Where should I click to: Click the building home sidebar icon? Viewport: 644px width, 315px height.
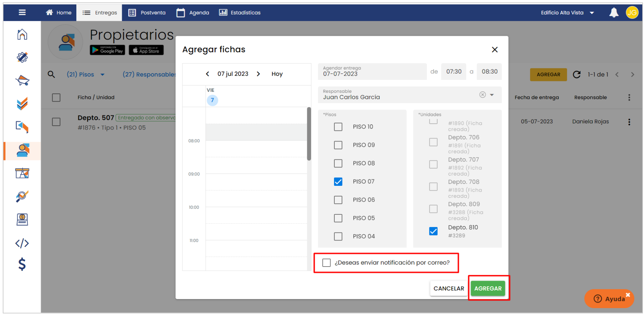click(22, 34)
